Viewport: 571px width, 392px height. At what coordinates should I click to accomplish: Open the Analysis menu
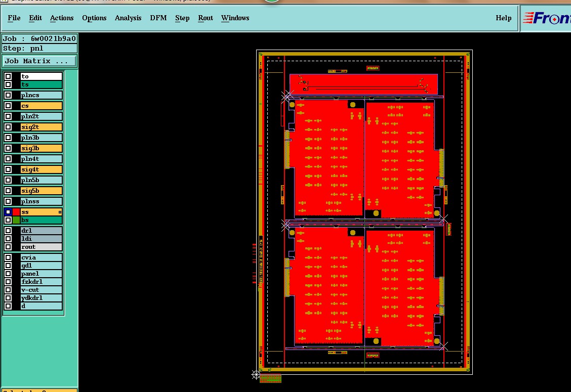tap(128, 18)
